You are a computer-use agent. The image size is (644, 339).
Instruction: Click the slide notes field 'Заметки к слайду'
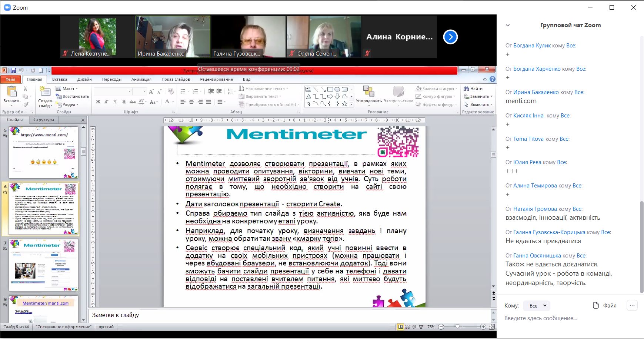pyautogui.click(x=289, y=315)
